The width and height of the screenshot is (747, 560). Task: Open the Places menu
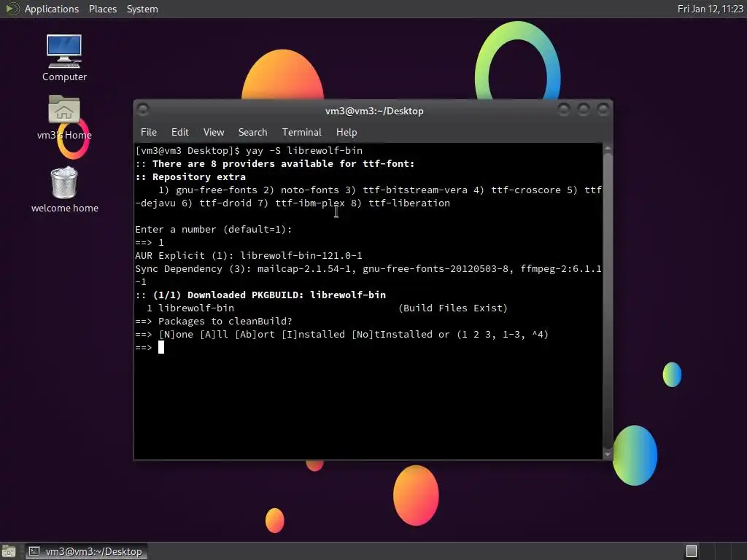102,9
